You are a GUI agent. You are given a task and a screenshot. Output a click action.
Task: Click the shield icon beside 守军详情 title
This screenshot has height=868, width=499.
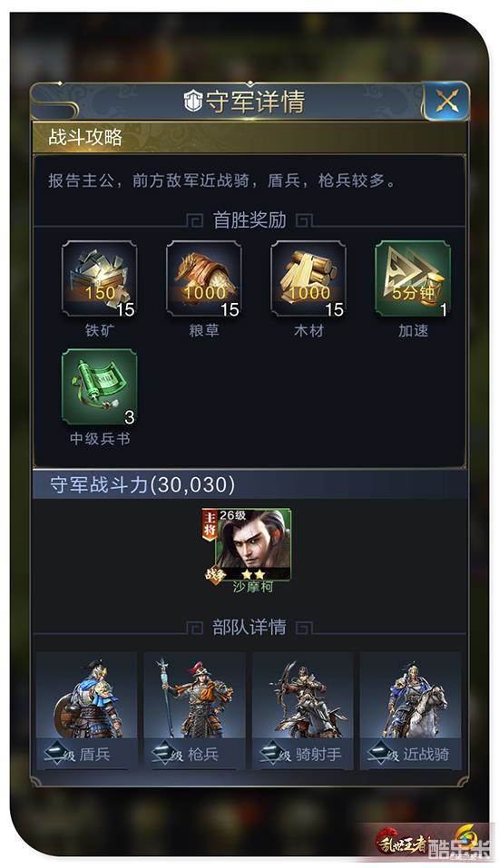tap(192, 102)
